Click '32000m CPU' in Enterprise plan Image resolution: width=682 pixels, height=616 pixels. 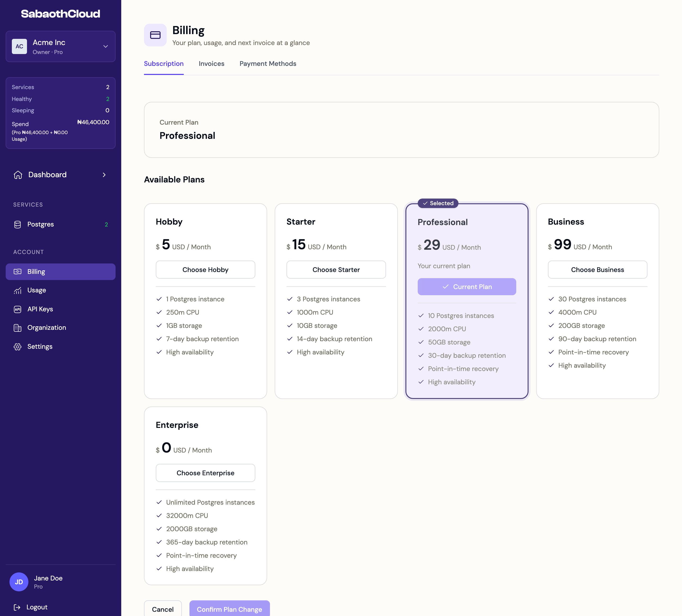point(187,516)
